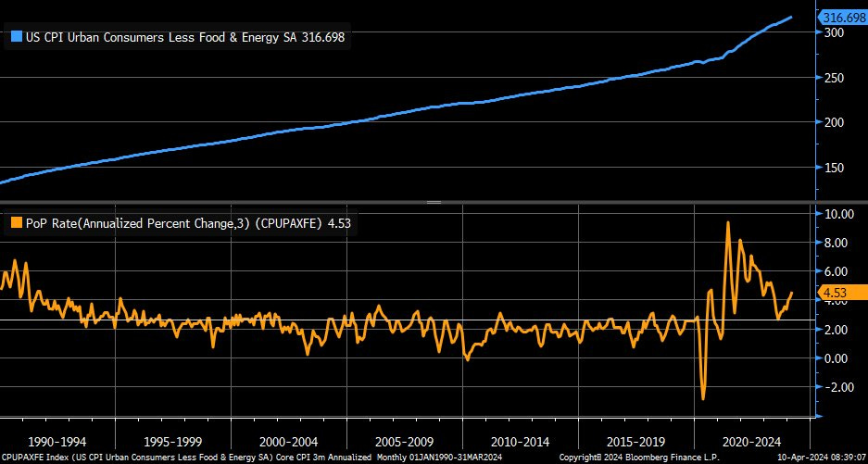Click the 2010-2014 time axis label

pyautogui.click(x=521, y=441)
